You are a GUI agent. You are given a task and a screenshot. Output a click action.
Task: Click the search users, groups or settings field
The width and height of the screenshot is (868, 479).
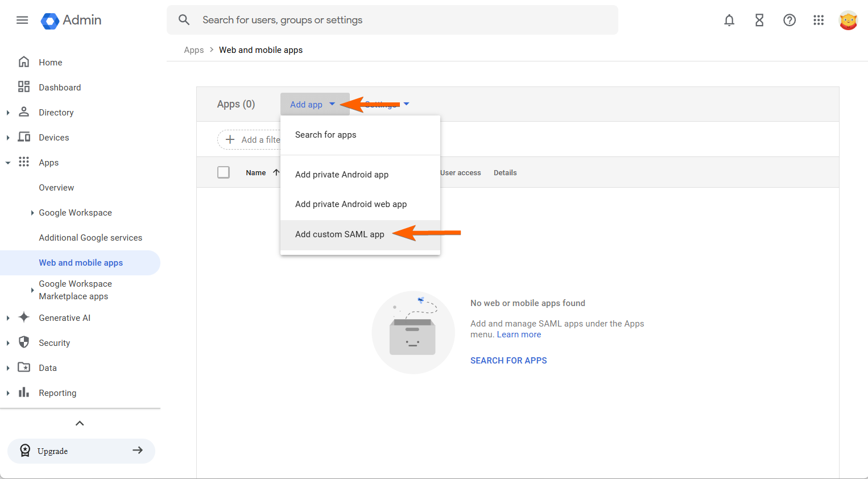point(392,20)
